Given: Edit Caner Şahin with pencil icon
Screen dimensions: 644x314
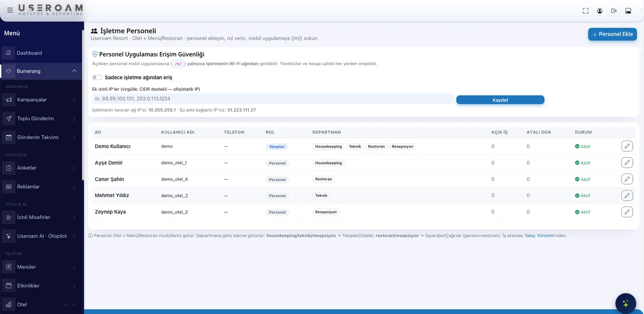Looking at the screenshot, I should tap(627, 179).
